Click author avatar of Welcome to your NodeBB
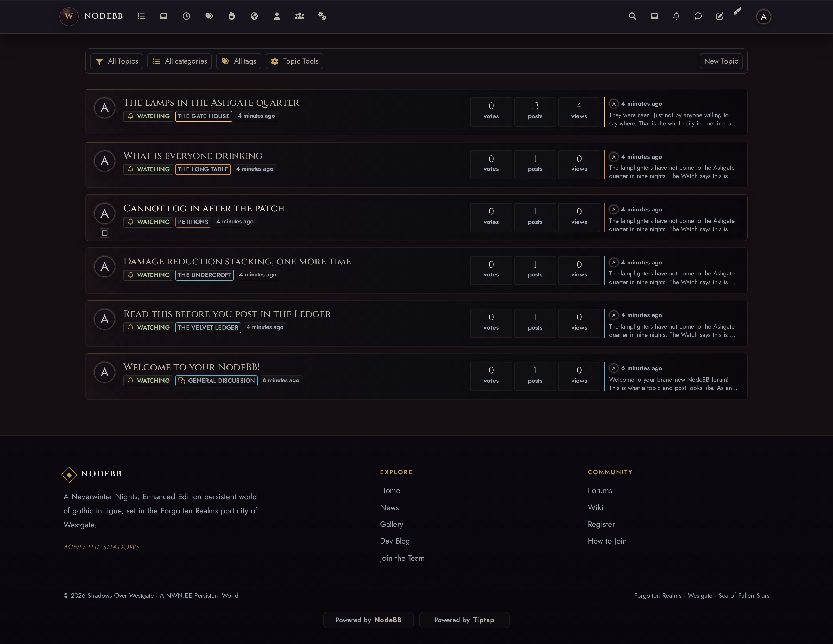Image resolution: width=833 pixels, height=644 pixels. 104,372
